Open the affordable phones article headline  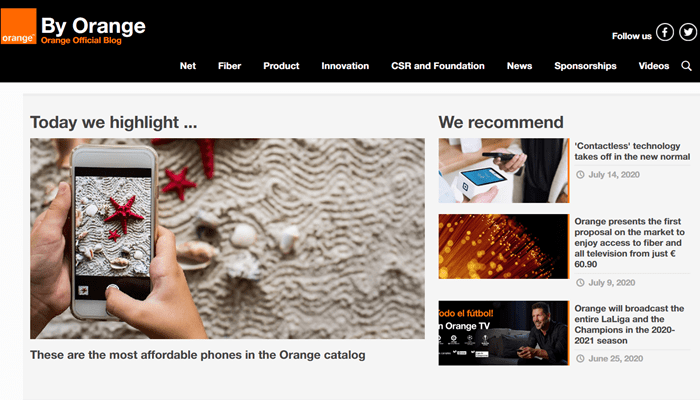pyautogui.click(x=198, y=355)
